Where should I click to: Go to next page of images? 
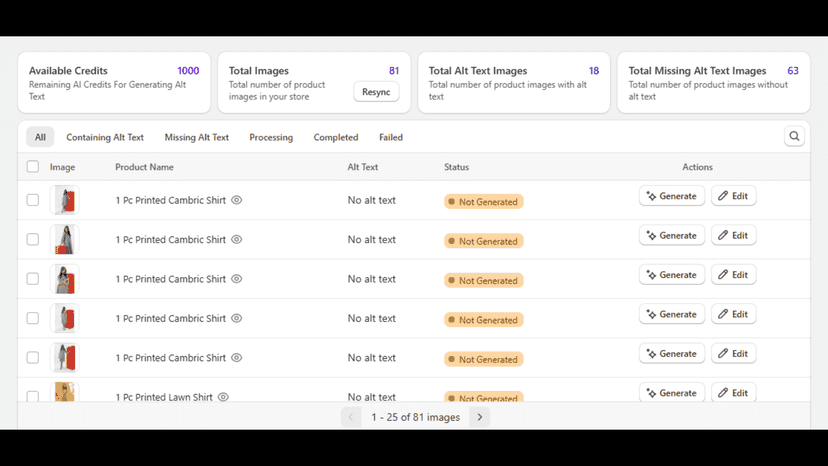[x=479, y=417]
